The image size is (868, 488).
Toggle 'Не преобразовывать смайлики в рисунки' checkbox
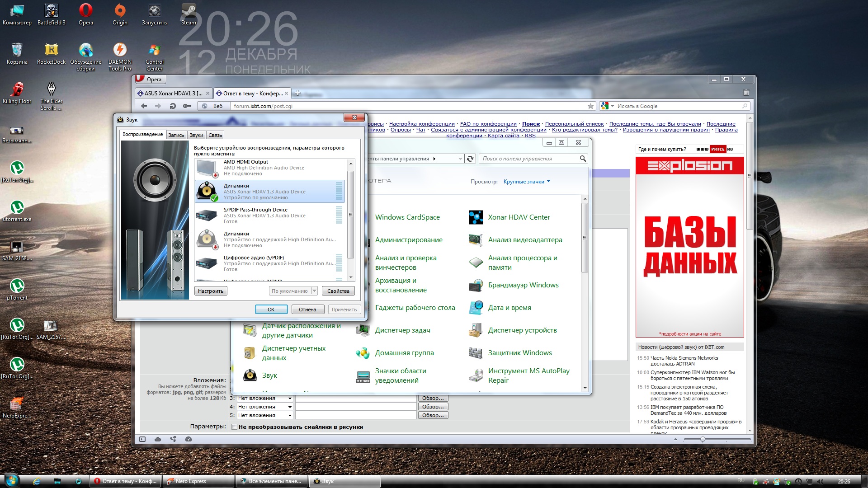click(234, 427)
